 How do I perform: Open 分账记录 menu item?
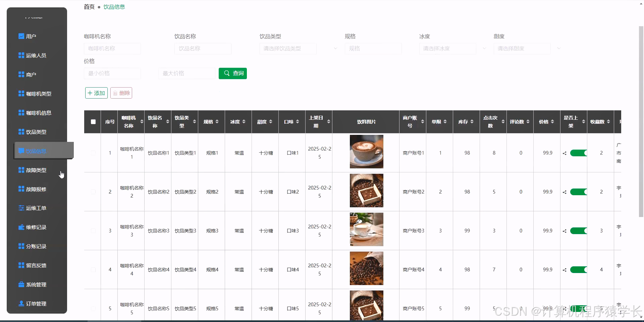(x=37, y=246)
